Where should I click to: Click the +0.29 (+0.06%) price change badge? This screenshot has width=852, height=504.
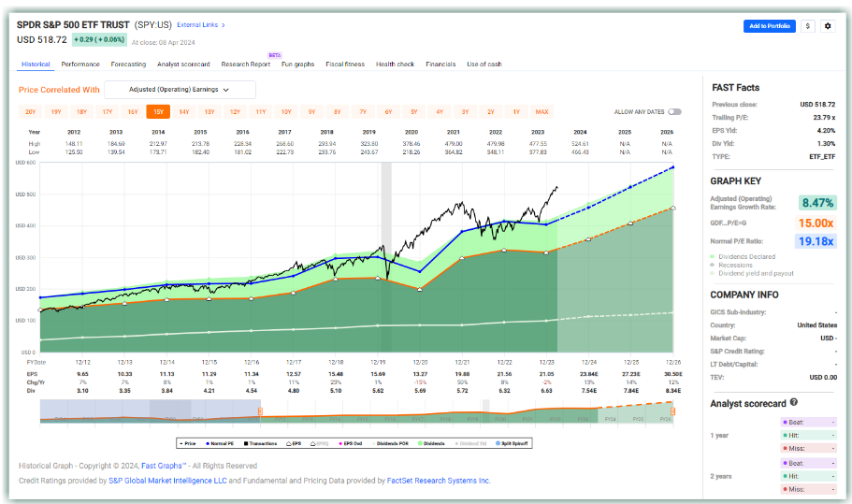[x=99, y=39]
